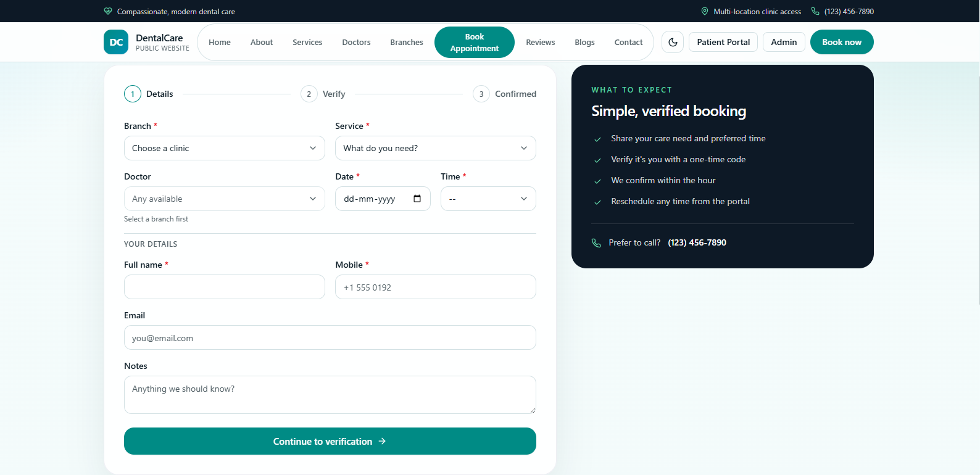This screenshot has width=980, height=475.
Task: Click checkmark beside Share your care need
Action: pyautogui.click(x=597, y=139)
